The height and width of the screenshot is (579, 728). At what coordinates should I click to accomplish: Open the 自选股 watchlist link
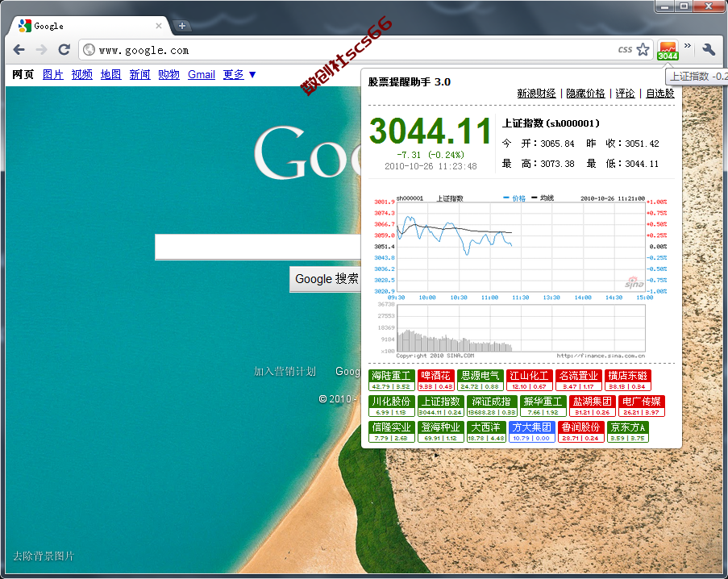coord(659,94)
